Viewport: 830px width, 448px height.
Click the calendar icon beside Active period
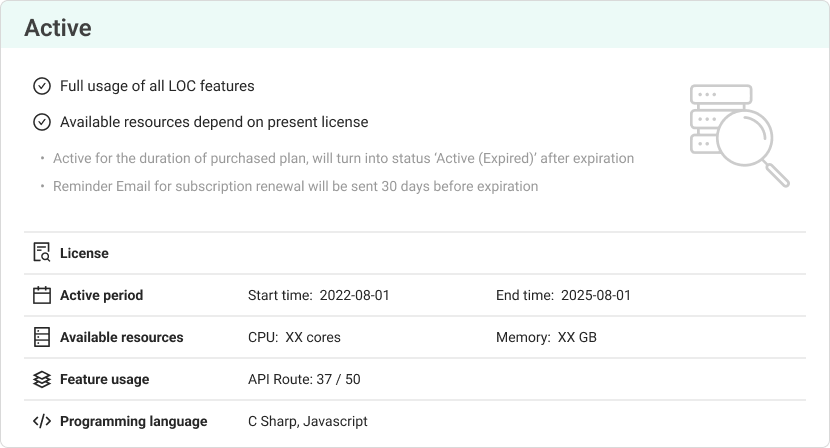pos(42,295)
